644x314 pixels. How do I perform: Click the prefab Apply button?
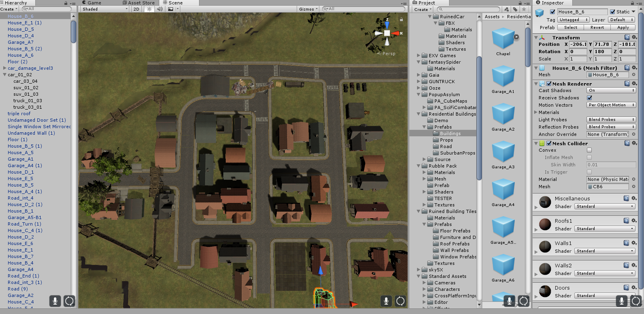point(623,28)
